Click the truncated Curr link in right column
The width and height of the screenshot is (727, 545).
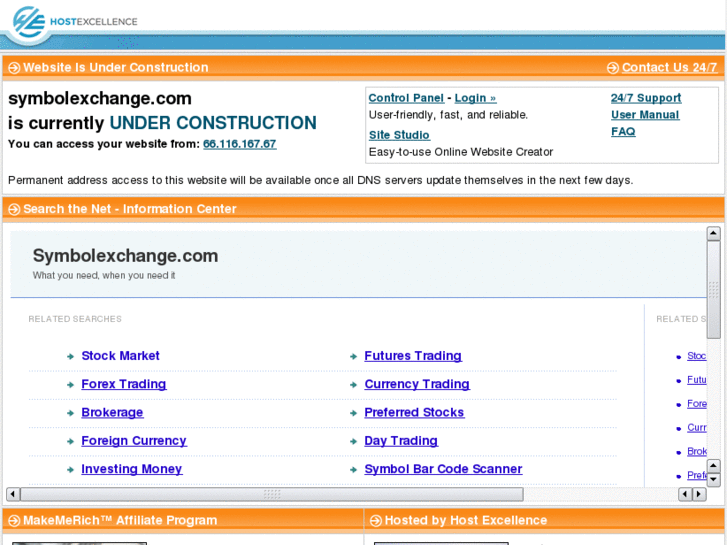[696, 428]
